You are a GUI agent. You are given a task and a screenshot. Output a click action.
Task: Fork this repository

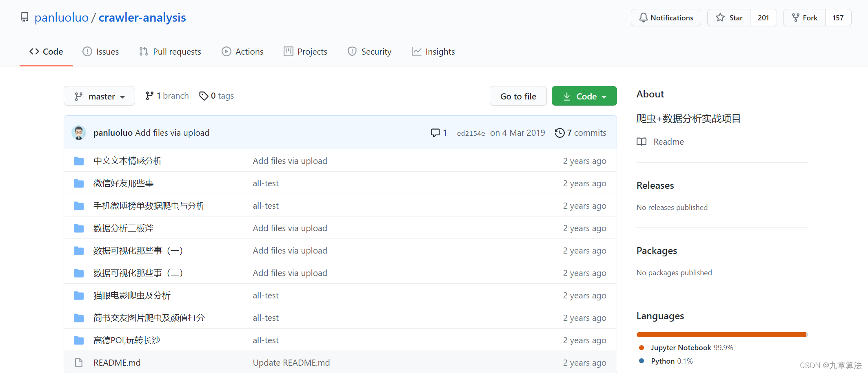[804, 18]
